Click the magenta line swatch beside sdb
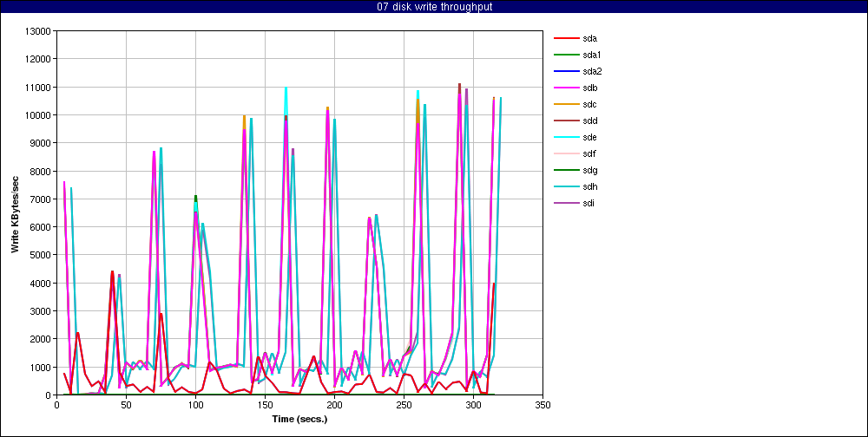The width and height of the screenshot is (868, 437). [x=565, y=88]
